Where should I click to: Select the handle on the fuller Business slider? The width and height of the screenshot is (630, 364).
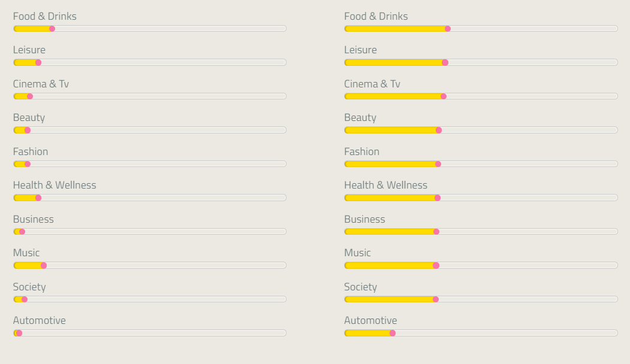[436, 232]
